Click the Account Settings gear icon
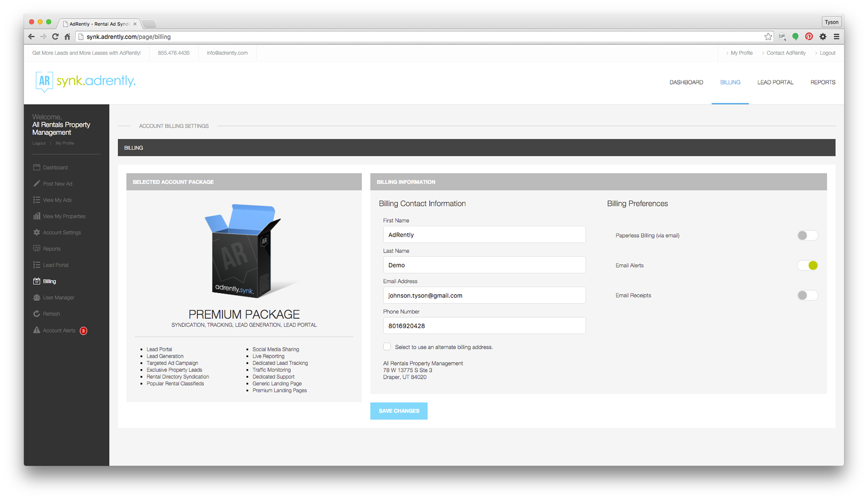The height and width of the screenshot is (500, 868). (x=37, y=233)
